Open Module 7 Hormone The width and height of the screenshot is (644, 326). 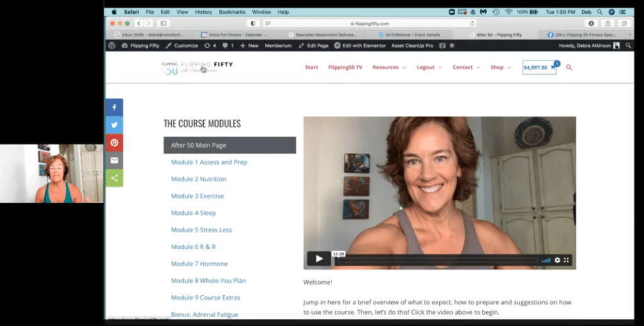click(x=199, y=264)
